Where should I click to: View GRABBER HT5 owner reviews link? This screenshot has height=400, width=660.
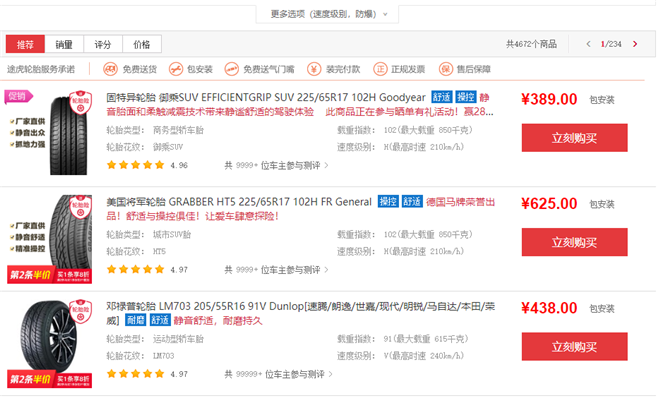point(276,270)
